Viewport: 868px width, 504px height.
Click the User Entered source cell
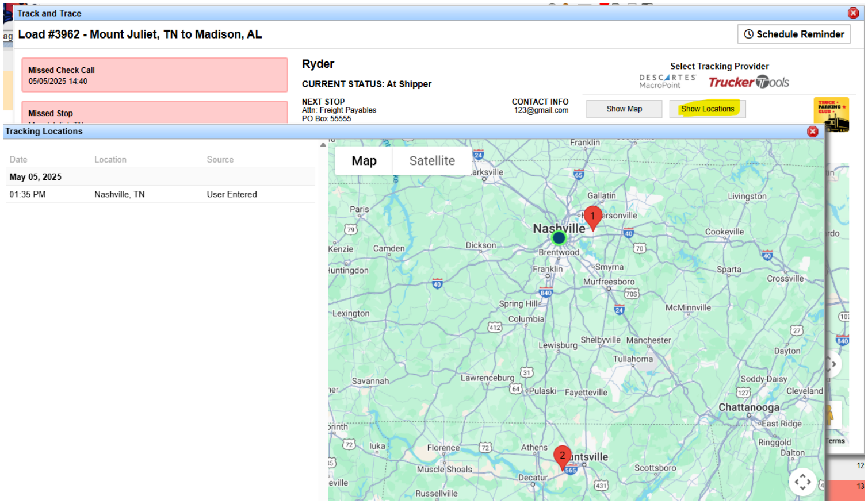coord(232,194)
